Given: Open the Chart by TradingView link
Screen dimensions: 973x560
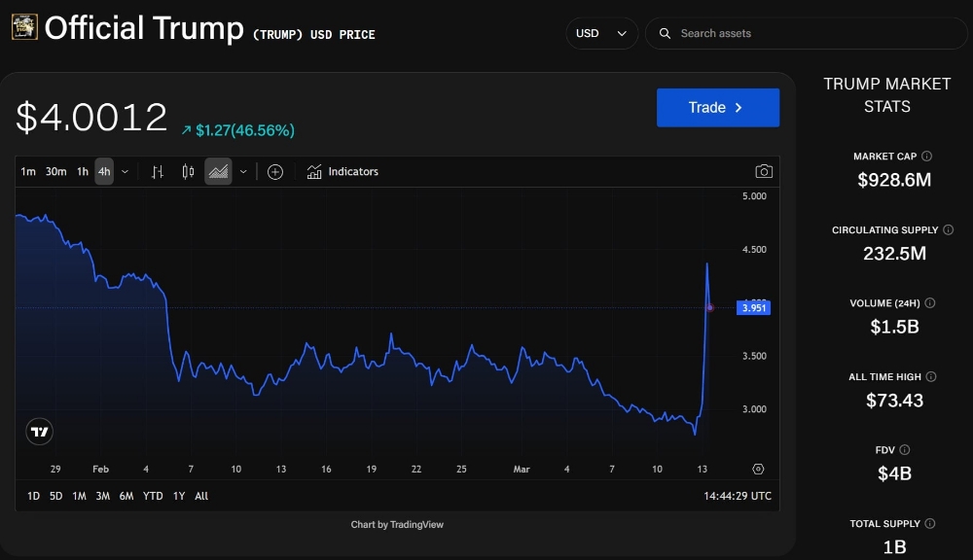Looking at the screenshot, I should (397, 524).
